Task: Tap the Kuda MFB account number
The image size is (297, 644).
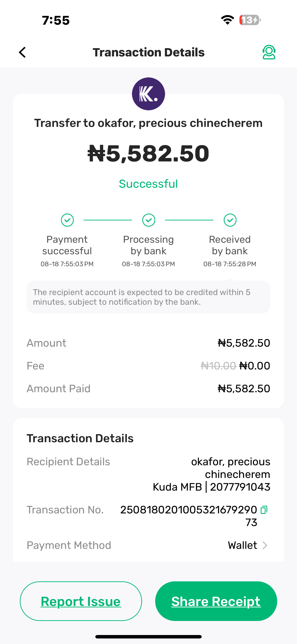Action: [x=240, y=487]
